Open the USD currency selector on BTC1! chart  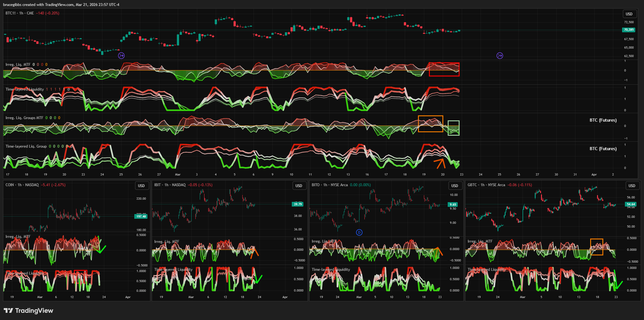click(x=629, y=14)
